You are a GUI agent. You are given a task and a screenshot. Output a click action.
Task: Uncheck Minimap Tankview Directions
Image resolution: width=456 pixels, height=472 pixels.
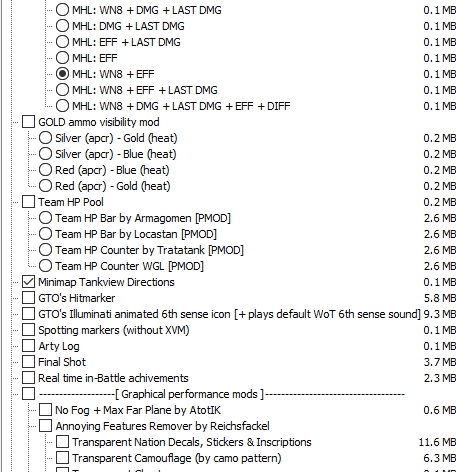click(28, 282)
